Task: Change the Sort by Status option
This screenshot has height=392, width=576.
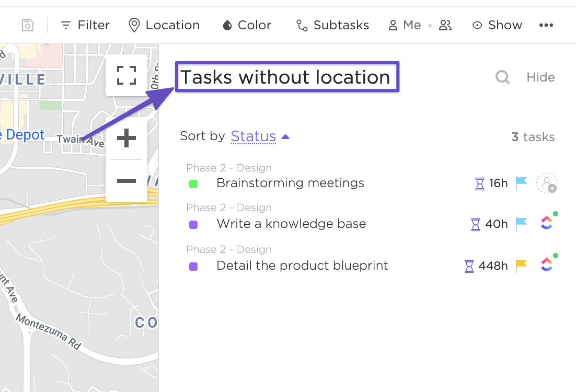Action: tap(254, 136)
